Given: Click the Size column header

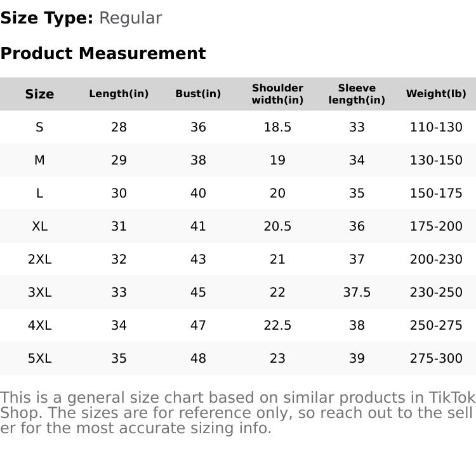Looking at the screenshot, I should 39,94.
